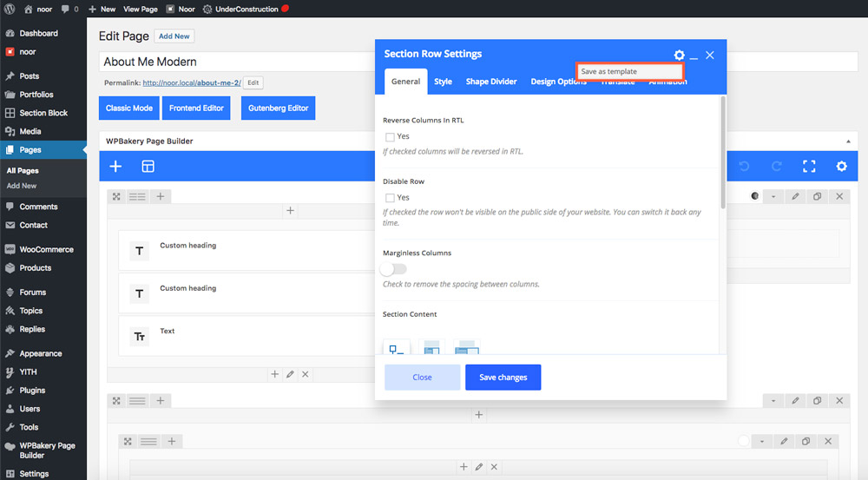Click the Add element plus icon in WPBakery toolbar
The height and width of the screenshot is (480, 868).
tap(115, 166)
